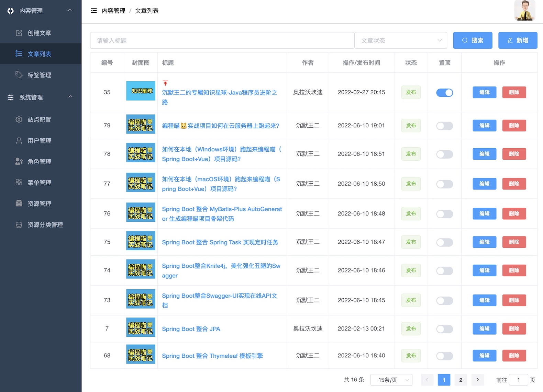Click the 菜单管理 grid icon
The width and height of the screenshot is (543, 392).
coord(19,182)
